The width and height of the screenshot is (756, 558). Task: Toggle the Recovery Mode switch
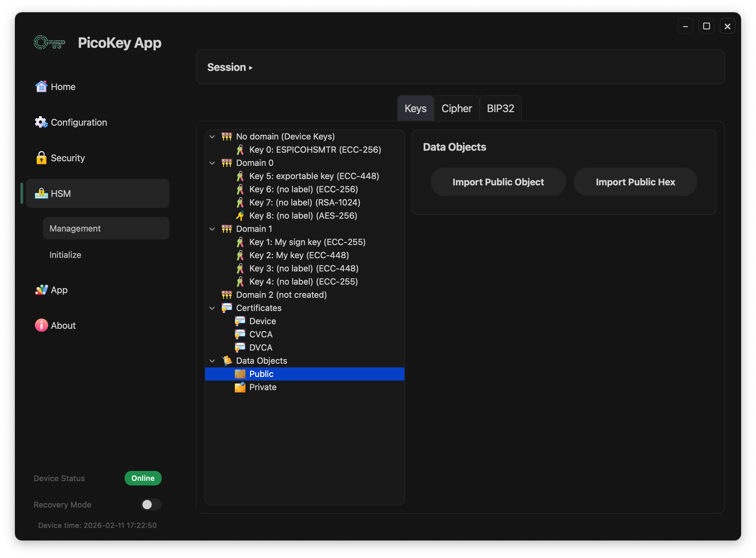[x=151, y=505]
